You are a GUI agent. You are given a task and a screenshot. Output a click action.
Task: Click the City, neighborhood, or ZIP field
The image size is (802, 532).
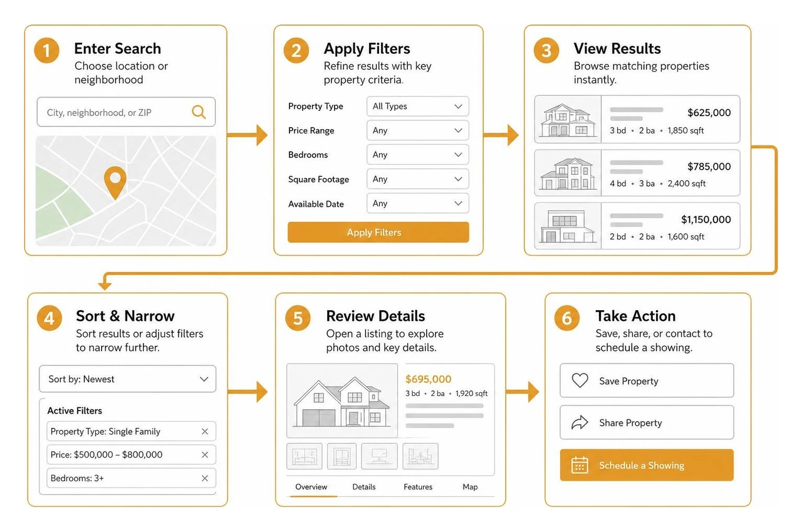point(126,112)
